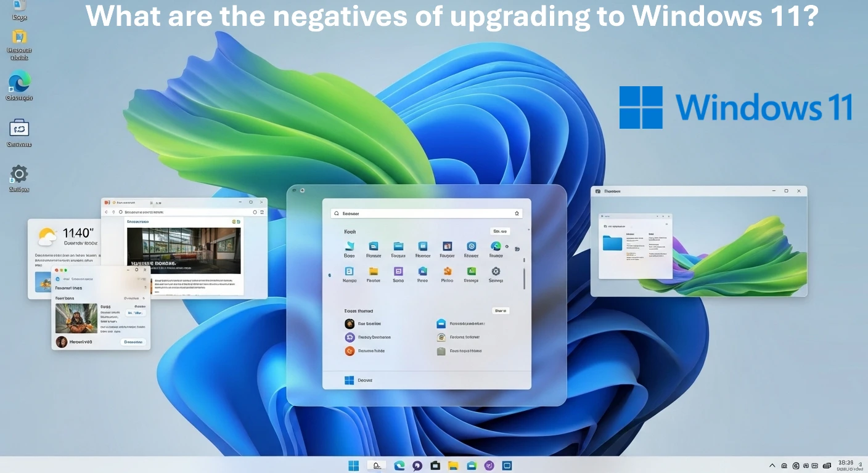Click the taskbar search box
The width and height of the screenshot is (868, 473).
tap(377, 466)
